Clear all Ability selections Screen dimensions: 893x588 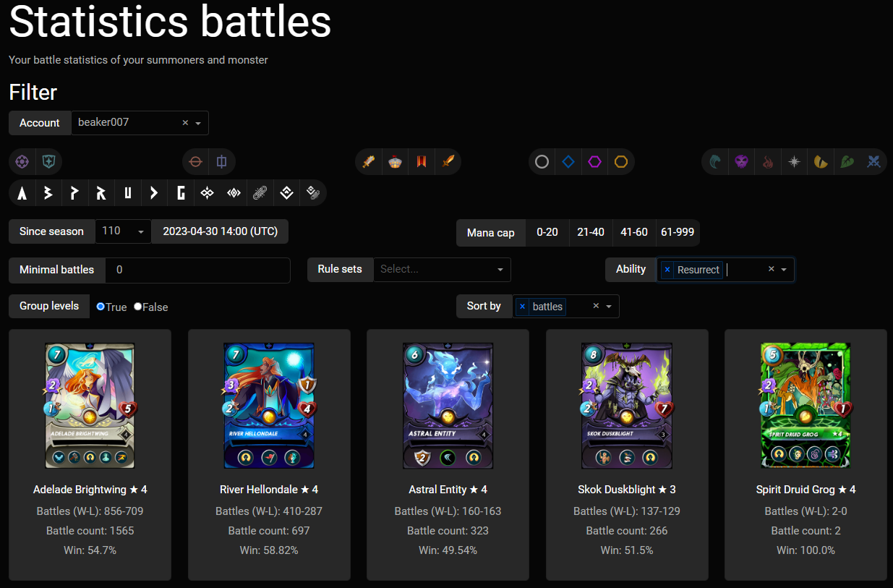pos(771,269)
